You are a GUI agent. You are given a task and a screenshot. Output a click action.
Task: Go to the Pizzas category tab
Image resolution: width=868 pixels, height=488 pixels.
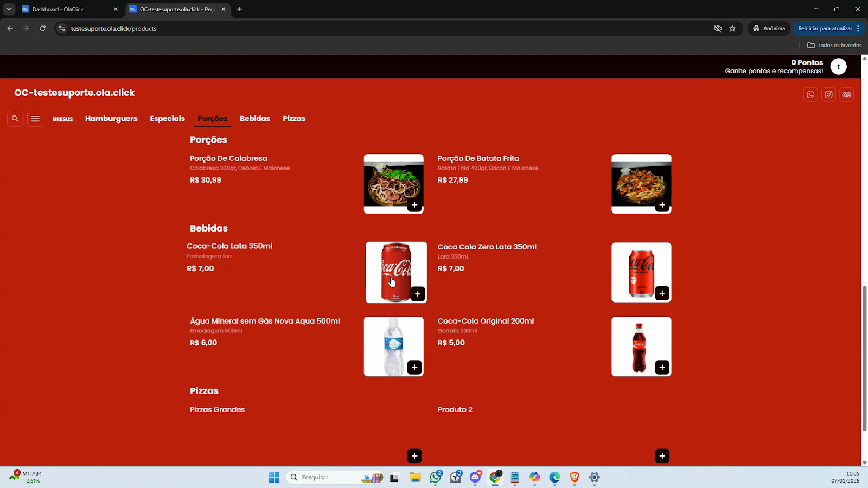[x=294, y=119]
